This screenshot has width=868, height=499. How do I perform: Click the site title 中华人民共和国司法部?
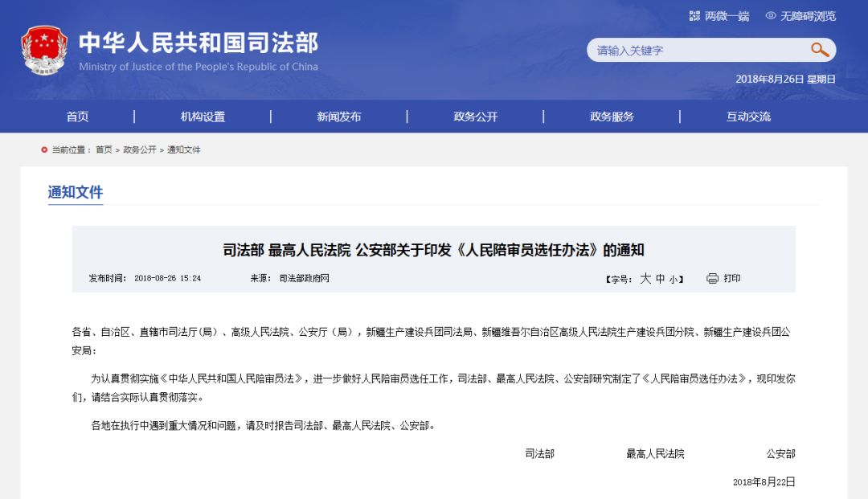point(199,43)
